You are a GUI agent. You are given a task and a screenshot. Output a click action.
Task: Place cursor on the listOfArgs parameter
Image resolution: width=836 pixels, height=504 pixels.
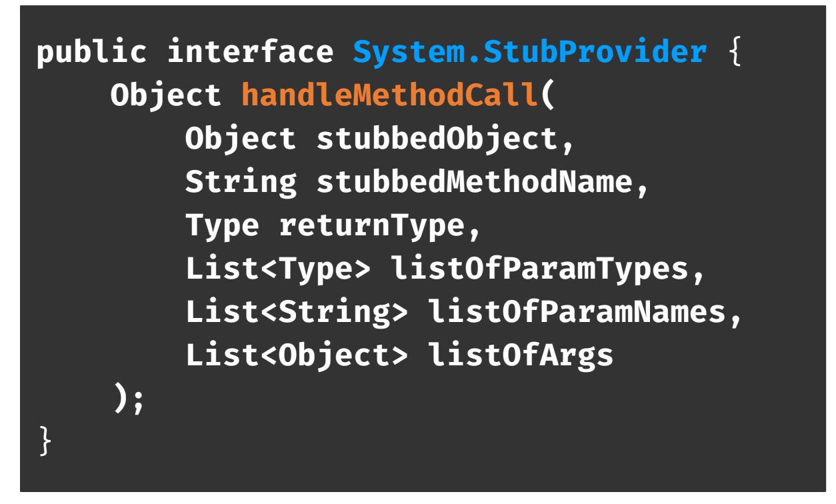[520, 356]
